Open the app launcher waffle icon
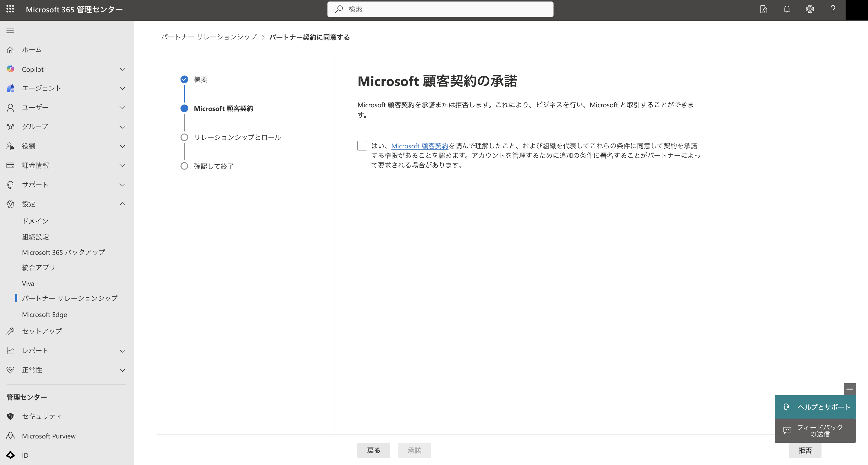868x465 pixels. [10, 9]
